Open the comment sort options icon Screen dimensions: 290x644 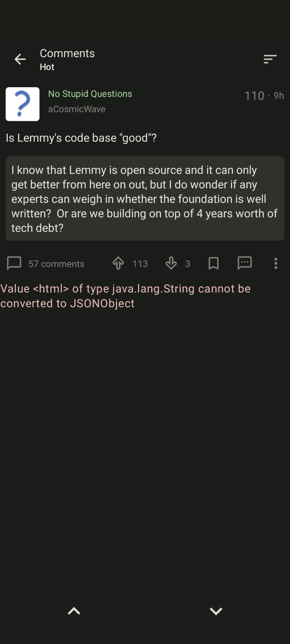(x=270, y=59)
